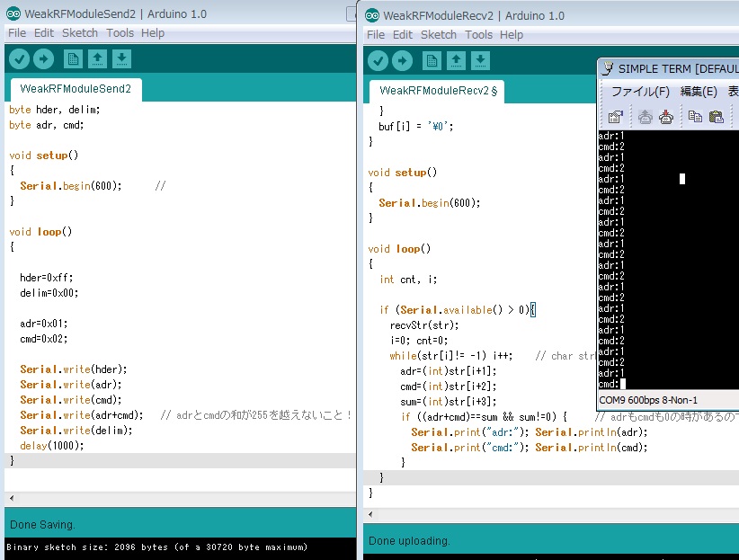Click left scroll arrow under WeakRFModuleRecv2 editor
The height and width of the screenshot is (560, 739).
point(370,514)
